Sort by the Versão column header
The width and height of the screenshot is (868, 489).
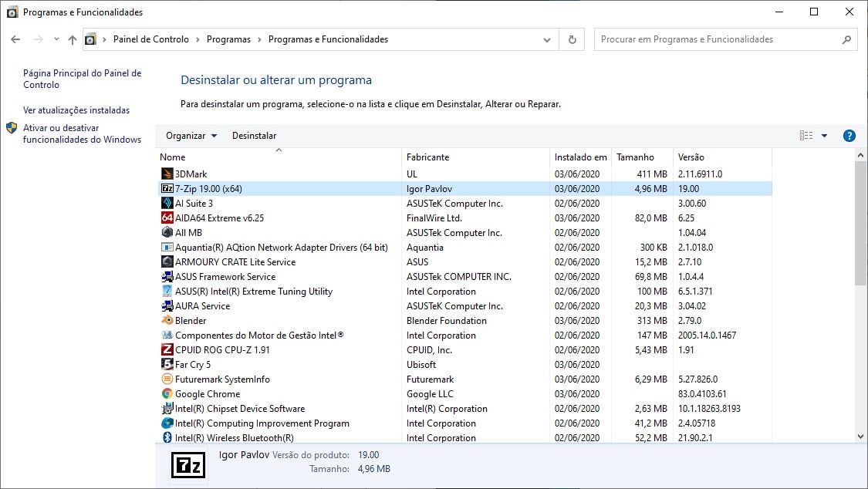tap(722, 157)
